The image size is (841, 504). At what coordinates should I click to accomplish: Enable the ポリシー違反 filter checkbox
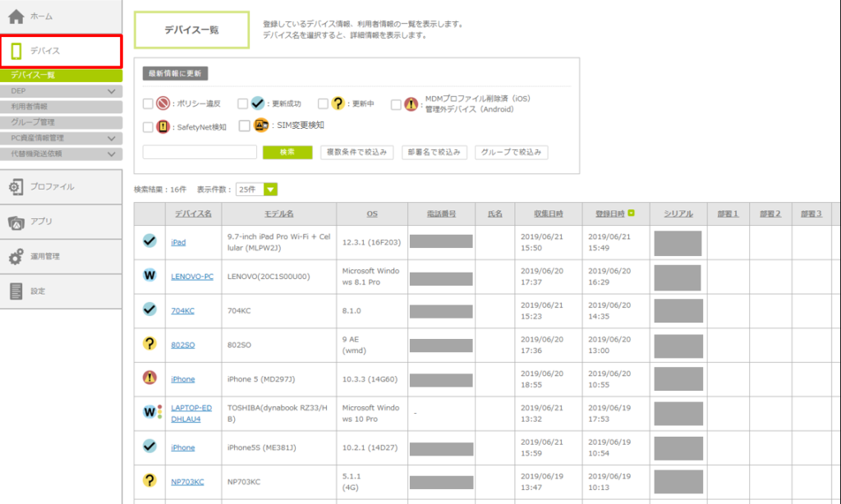pos(148,104)
